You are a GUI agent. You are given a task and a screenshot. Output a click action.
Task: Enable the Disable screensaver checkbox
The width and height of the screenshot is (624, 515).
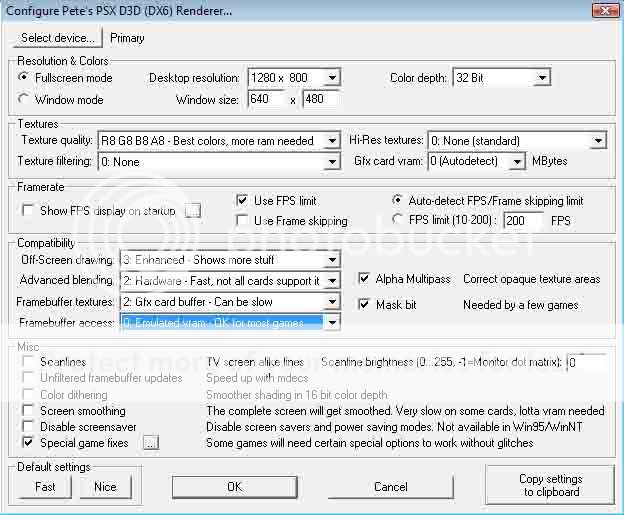28,426
